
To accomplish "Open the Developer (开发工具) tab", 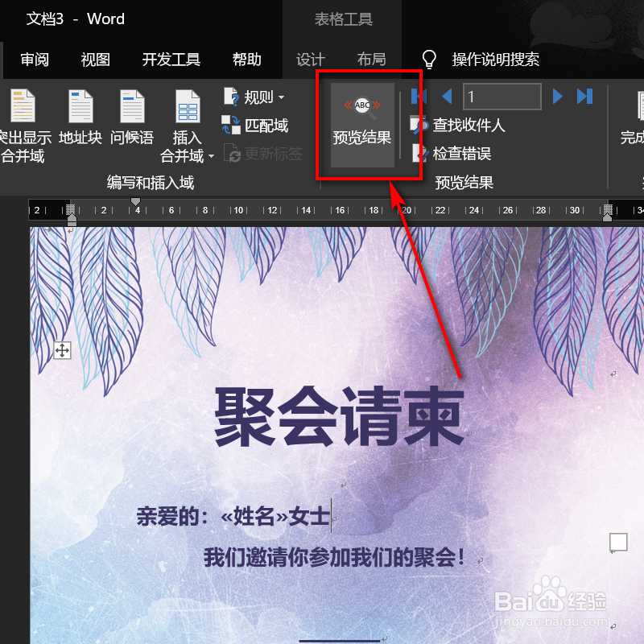I will (x=171, y=60).
